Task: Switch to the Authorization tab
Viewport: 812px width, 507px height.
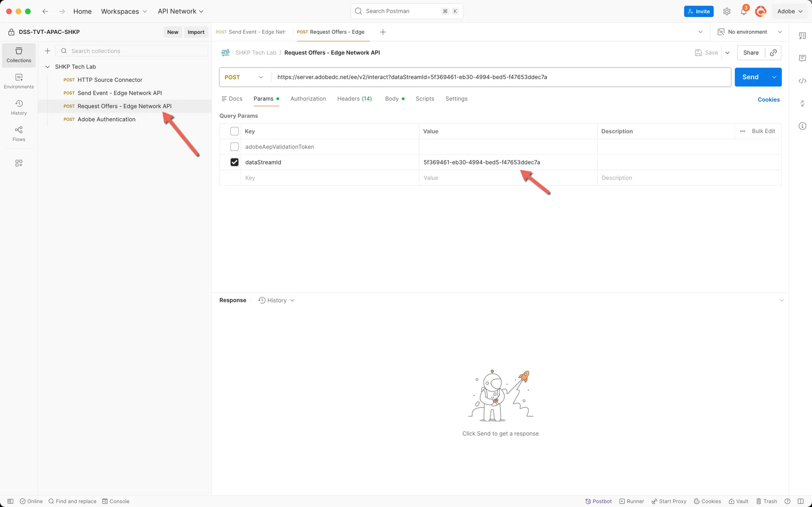Action: 308,99
